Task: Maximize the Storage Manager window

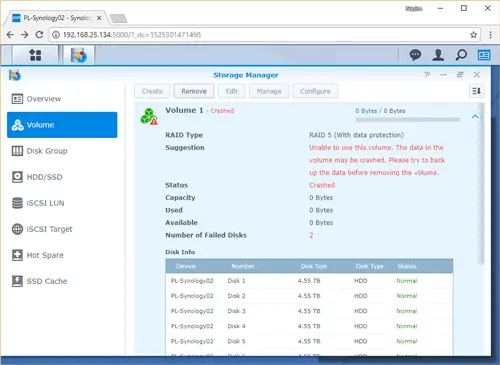Action: tap(460, 75)
